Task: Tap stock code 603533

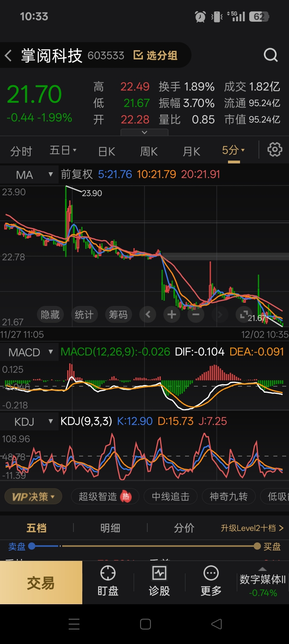Action: tap(106, 55)
